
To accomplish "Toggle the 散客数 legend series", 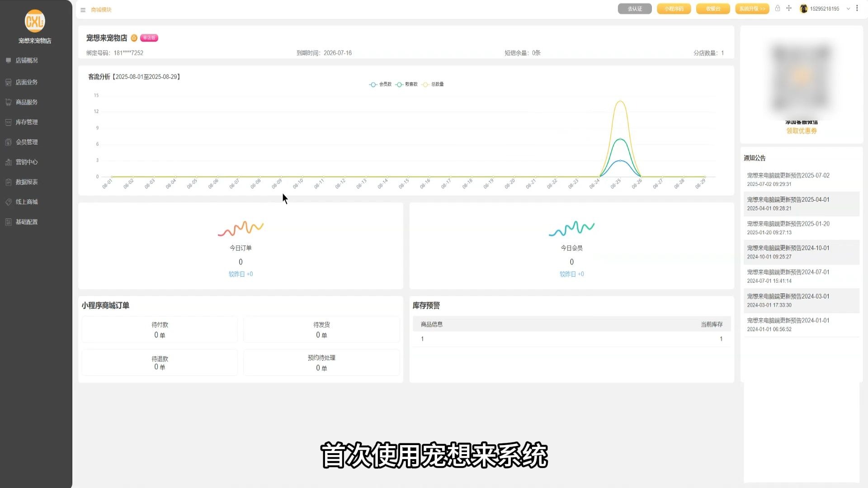I will point(406,84).
